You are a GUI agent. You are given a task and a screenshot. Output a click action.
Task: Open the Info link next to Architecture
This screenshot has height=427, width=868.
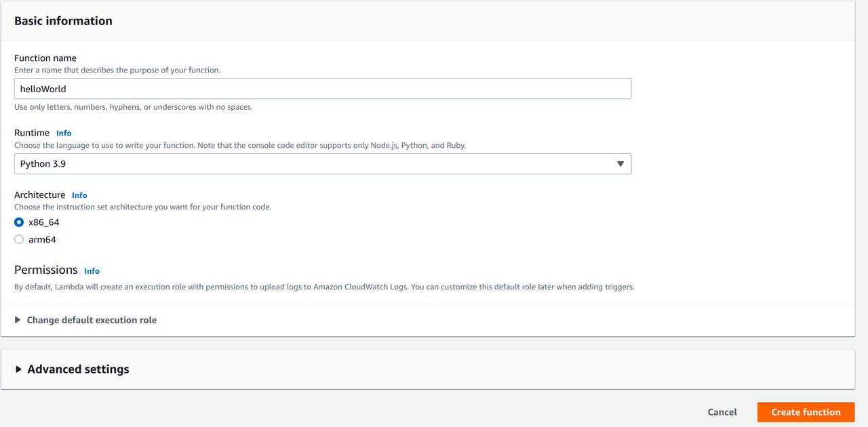79,195
